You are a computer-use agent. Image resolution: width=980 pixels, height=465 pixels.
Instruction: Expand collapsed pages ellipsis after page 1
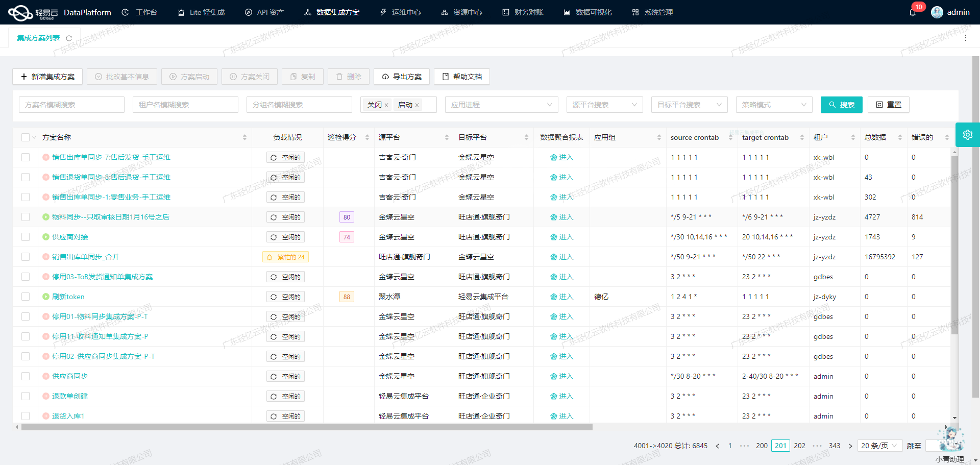745,446
